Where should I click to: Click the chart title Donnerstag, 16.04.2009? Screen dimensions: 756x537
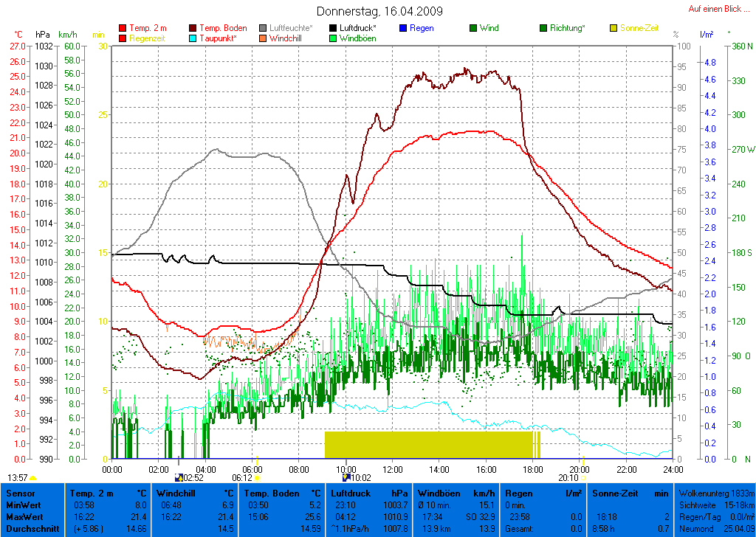click(379, 11)
